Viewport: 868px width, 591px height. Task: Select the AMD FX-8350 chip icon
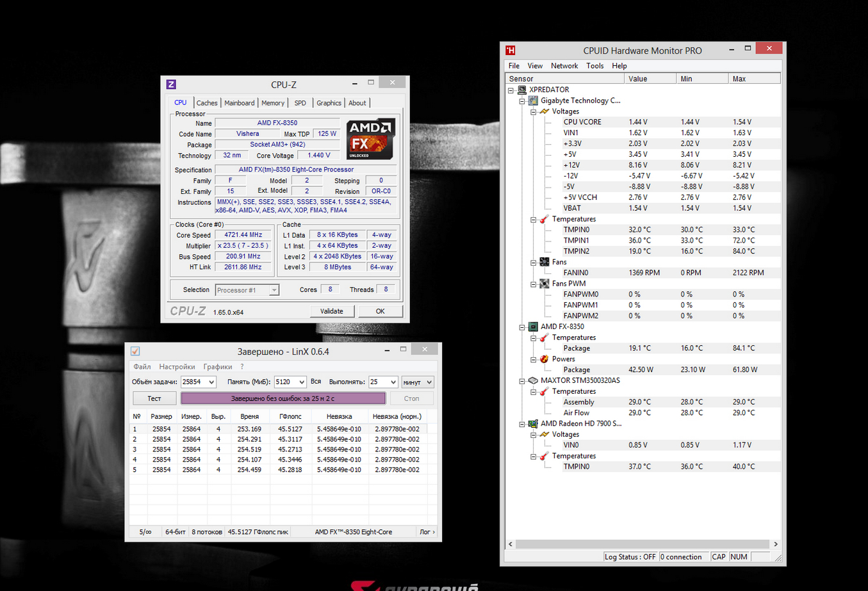(x=533, y=327)
